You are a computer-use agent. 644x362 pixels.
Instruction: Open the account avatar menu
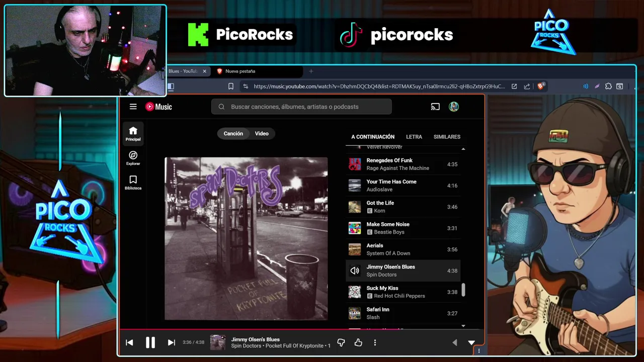(454, 107)
